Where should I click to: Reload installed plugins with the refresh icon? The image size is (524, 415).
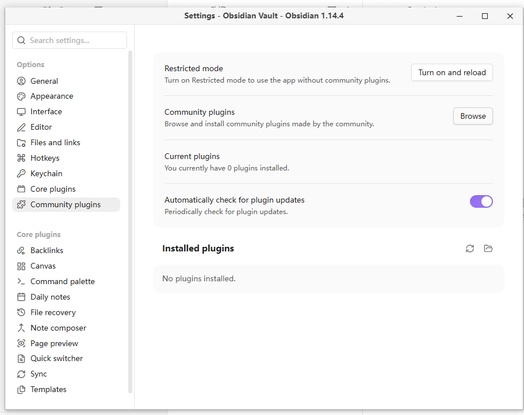(x=470, y=248)
